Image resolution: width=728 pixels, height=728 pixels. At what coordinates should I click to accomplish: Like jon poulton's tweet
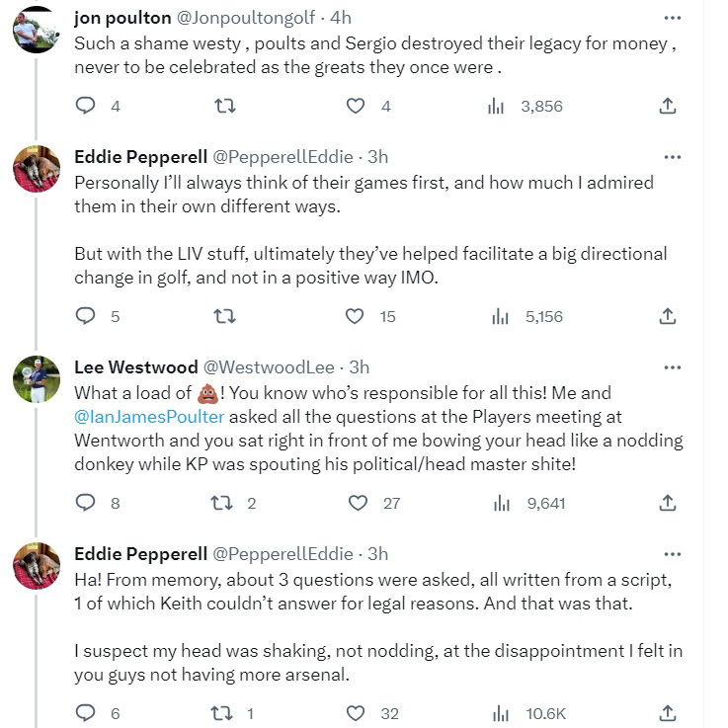tap(356, 106)
